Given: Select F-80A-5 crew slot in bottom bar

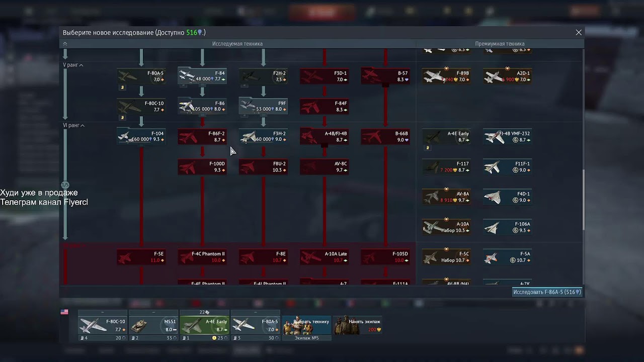Looking at the screenshot, I should point(255,325).
